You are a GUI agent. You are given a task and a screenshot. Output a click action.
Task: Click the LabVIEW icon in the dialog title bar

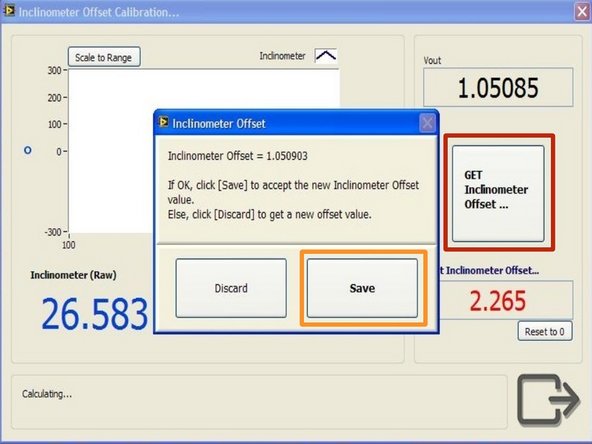[163, 122]
